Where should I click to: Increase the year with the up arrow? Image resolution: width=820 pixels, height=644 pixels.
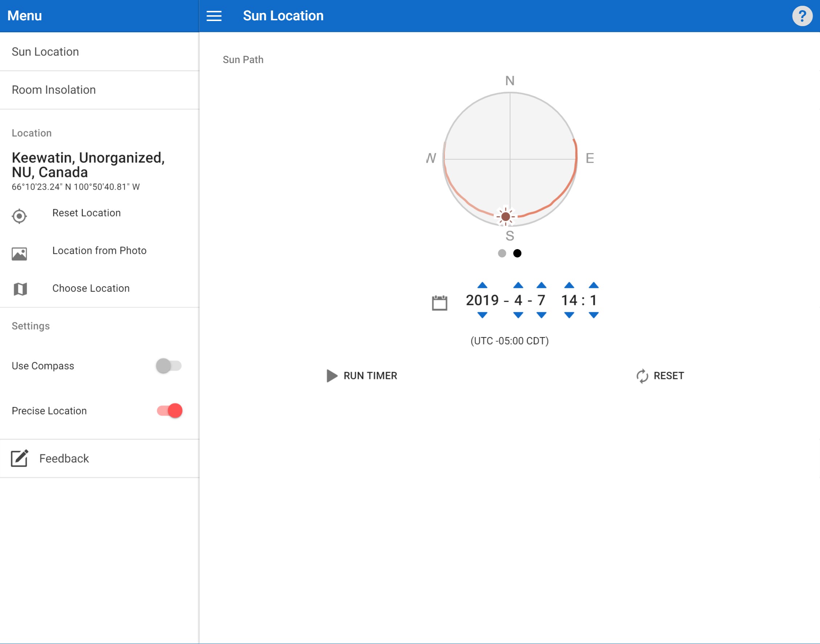tap(482, 285)
